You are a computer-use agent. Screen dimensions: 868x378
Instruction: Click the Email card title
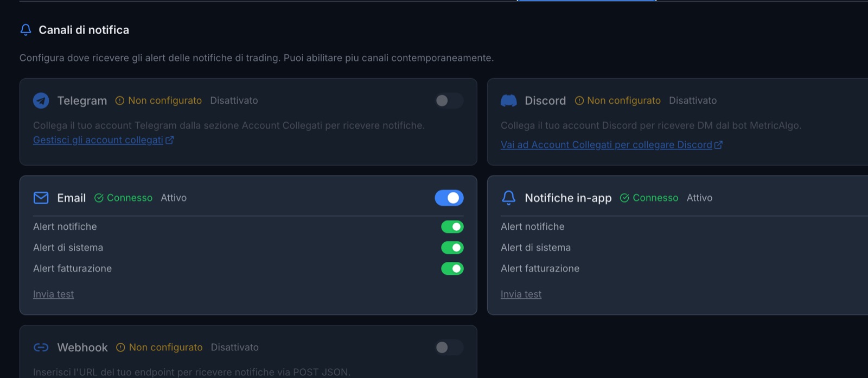(72, 198)
